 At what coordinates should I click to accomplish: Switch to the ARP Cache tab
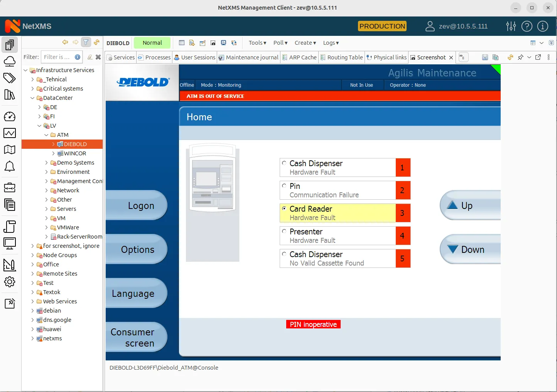coord(300,57)
